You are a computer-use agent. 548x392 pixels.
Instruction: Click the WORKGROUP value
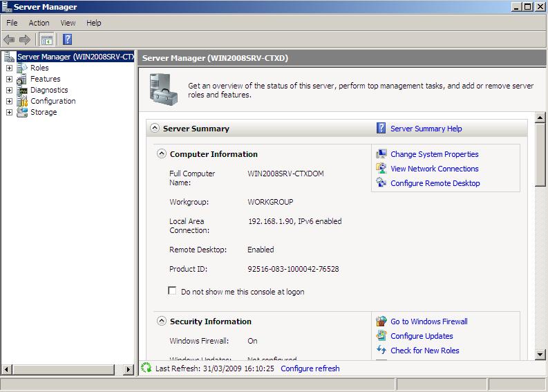(270, 202)
